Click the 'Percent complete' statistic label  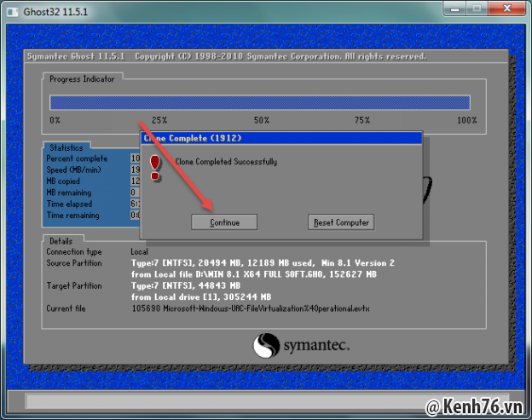coord(77,158)
